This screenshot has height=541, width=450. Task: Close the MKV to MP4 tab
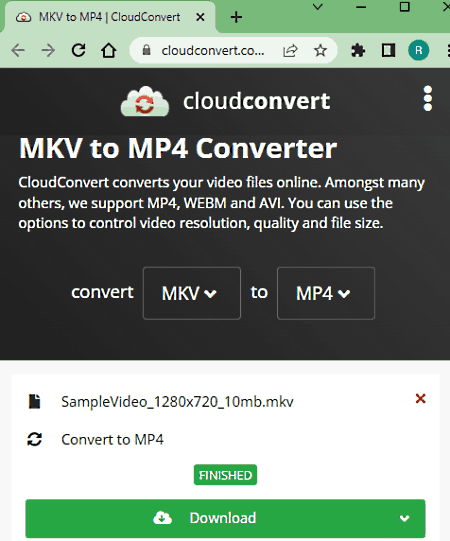pos(200,17)
